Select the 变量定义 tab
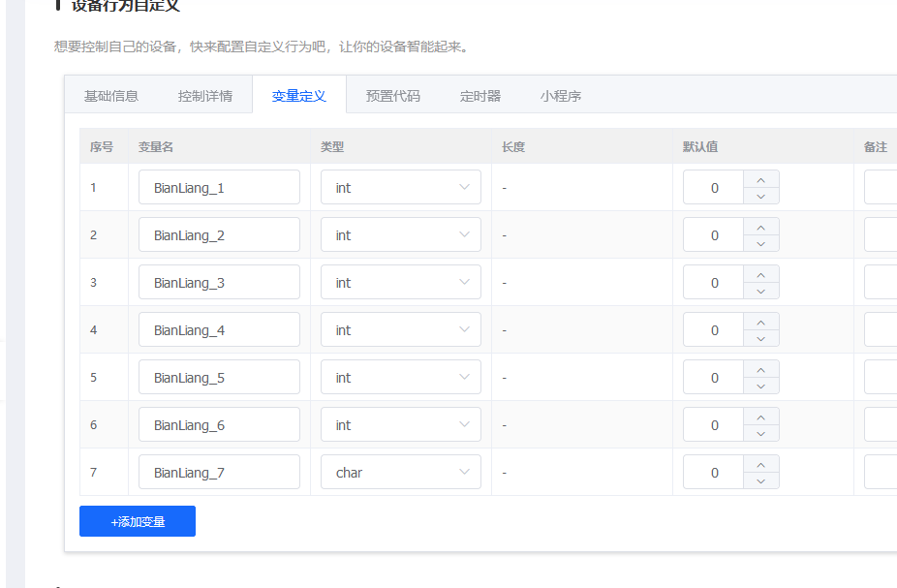Screen dimensions: 897x588 pyautogui.click(x=298, y=95)
